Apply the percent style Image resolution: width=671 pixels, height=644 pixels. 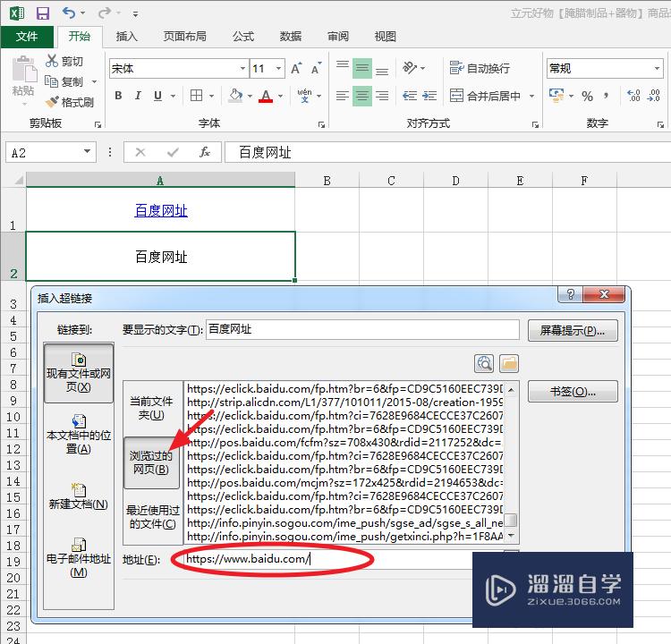coord(587,96)
